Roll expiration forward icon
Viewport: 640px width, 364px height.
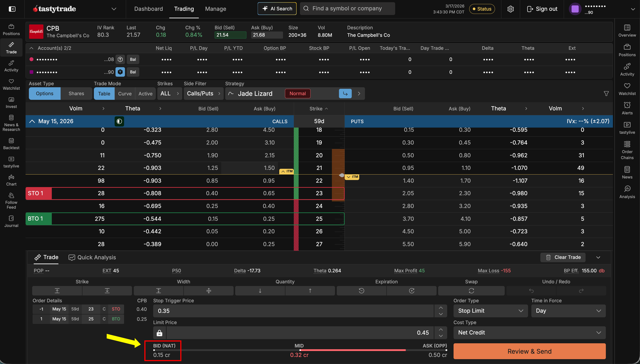(411, 291)
